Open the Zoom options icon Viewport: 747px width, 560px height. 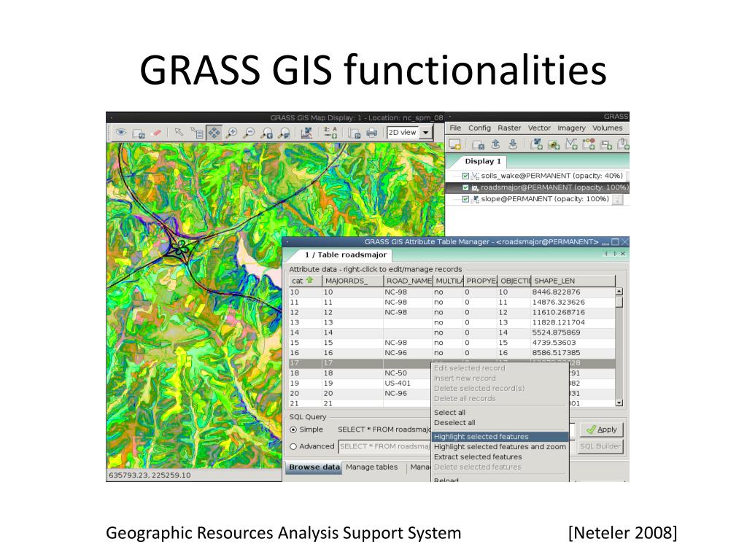[285, 133]
